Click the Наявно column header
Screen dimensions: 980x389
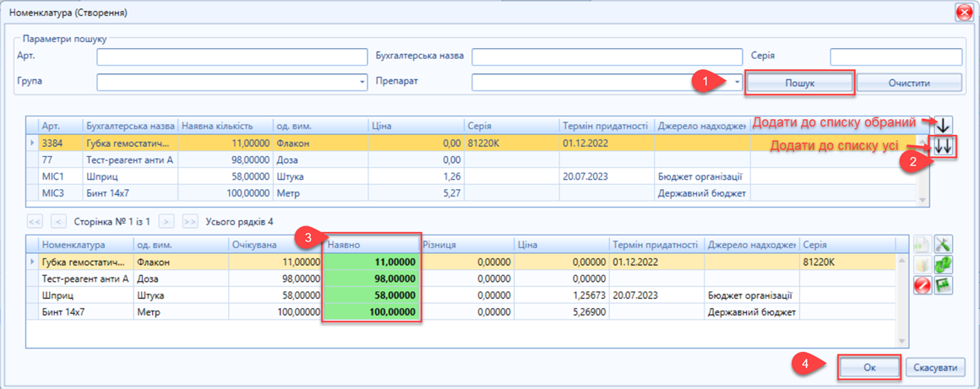tap(371, 245)
